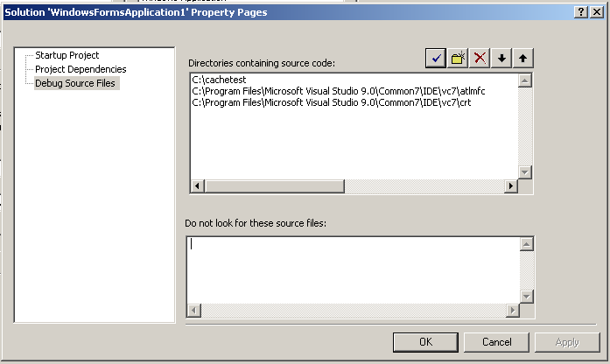Click inside 'Do not look for these source files' box
This screenshot has height=364, width=610.
click(354, 270)
